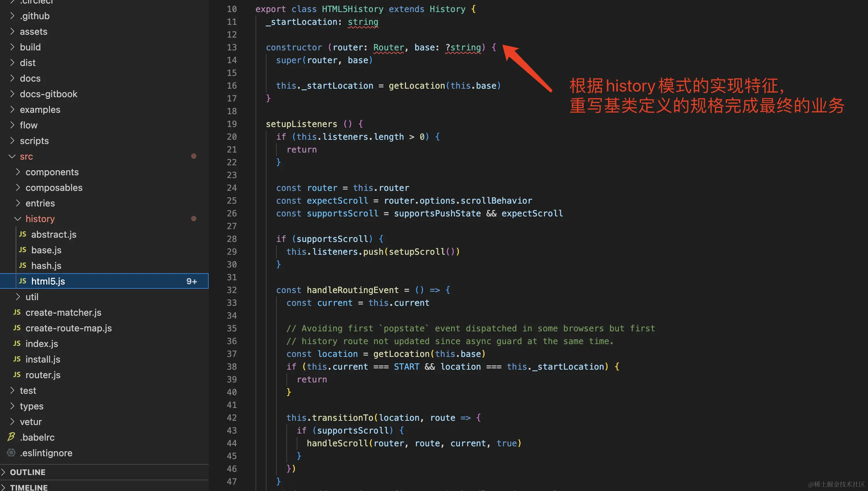This screenshot has height=491, width=868.
Task: Open .babelrc Babel config file
Action: [37, 437]
